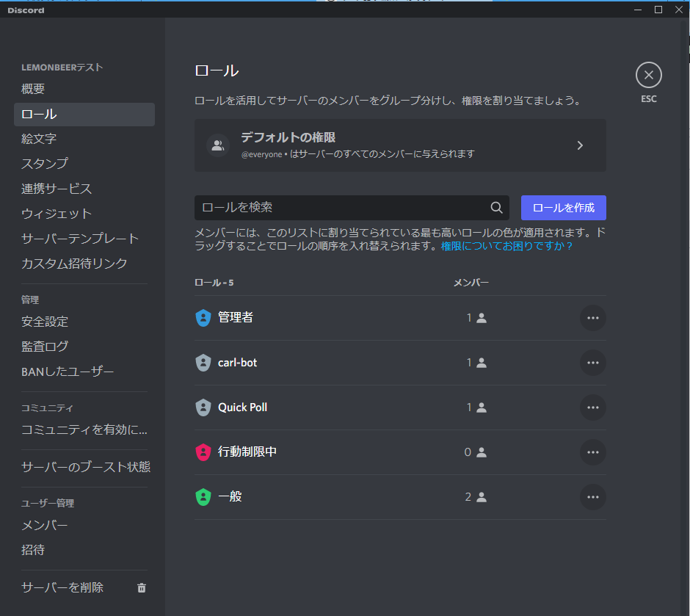Switch to the 絵文字 settings section
The height and width of the screenshot is (616, 690).
coord(34,138)
